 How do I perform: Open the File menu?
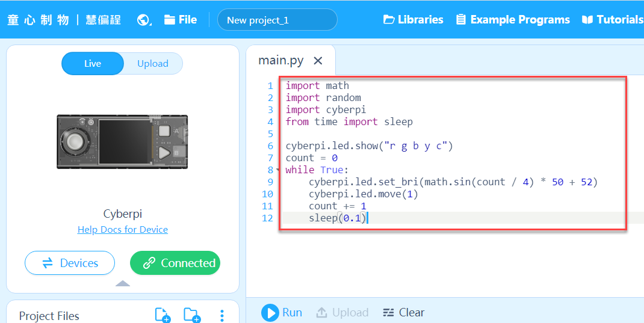point(181,20)
